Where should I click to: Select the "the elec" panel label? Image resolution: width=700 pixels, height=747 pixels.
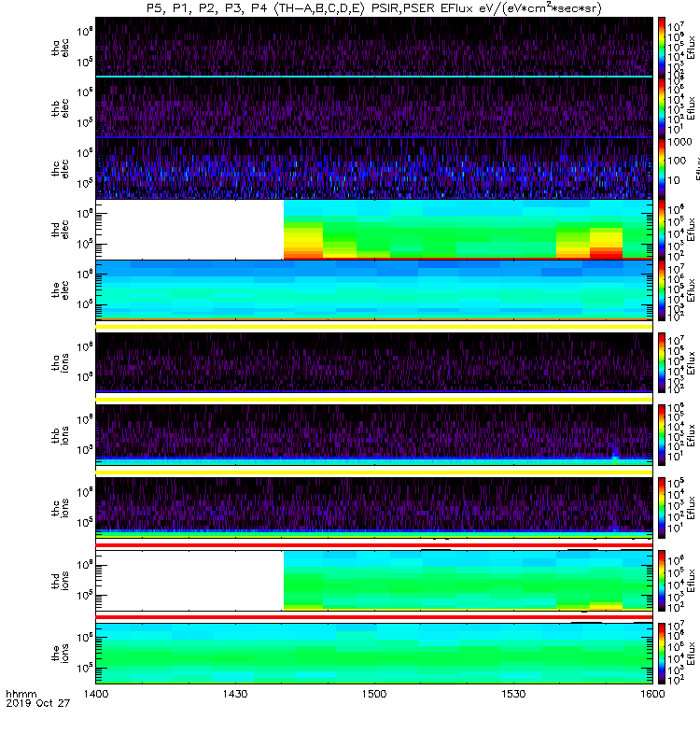(61, 289)
